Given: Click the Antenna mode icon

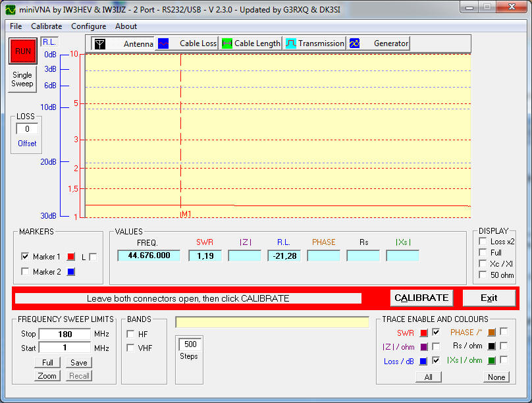Looking at the screenshot, I should tap(100, 43).
